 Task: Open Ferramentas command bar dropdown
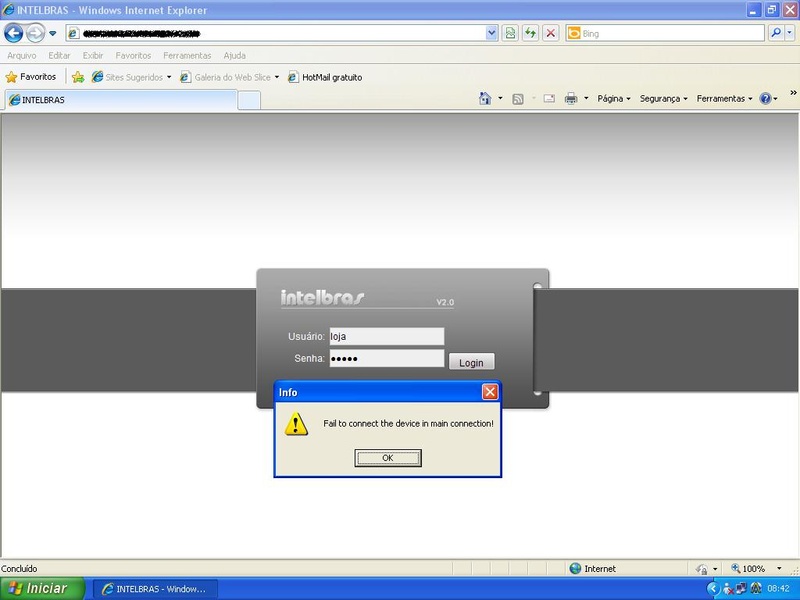[724, 98]
